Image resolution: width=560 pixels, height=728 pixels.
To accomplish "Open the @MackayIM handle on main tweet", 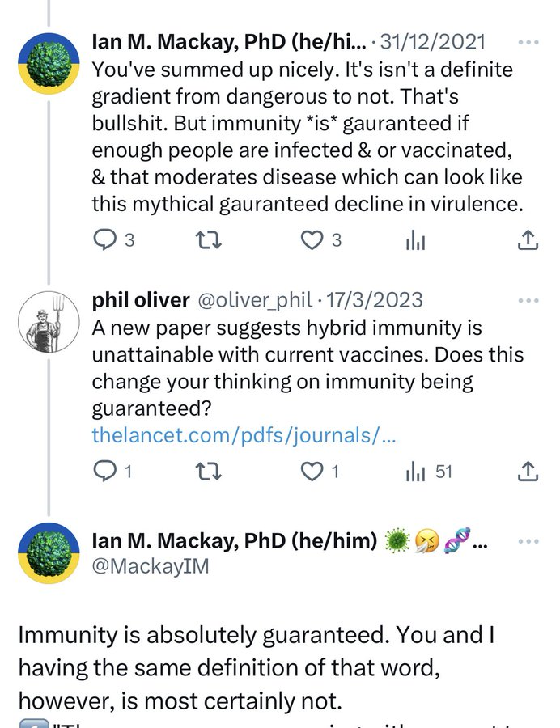I will (x=150, y=566).
